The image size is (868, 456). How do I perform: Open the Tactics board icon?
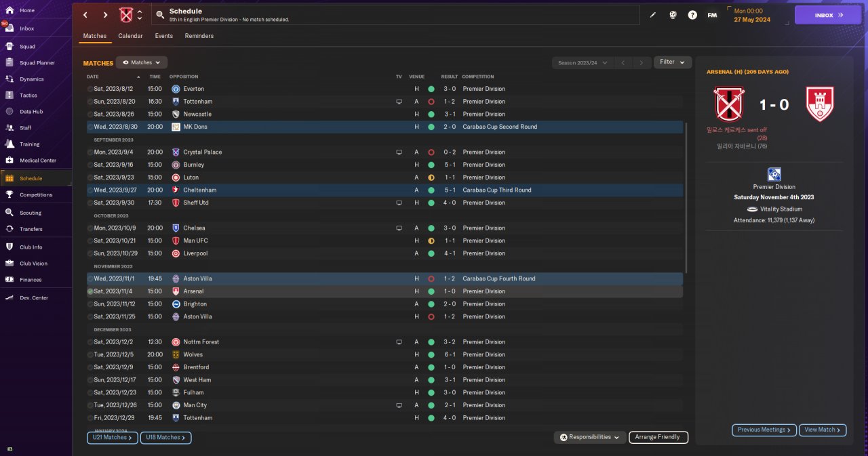click(9, 96)
